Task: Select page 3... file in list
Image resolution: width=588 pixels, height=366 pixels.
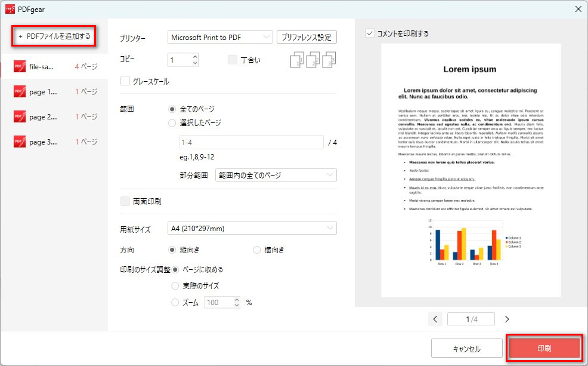Action: (x=54, y=142)
